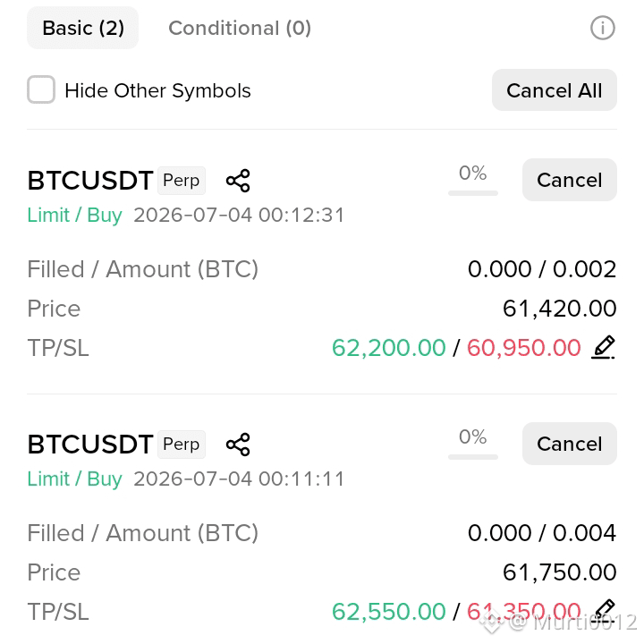The image size is (644, 644).
Task: Select the stop-loss value 60,950.00
Action: point(523,348)
